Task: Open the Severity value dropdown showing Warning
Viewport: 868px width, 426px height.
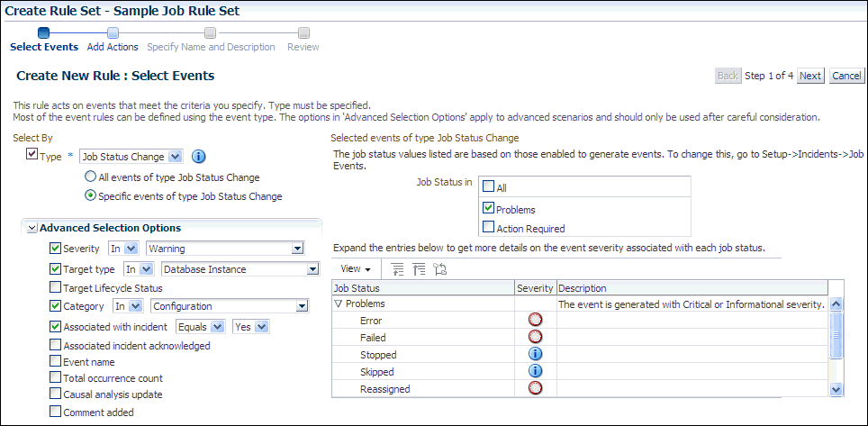Action: (225, 249)
